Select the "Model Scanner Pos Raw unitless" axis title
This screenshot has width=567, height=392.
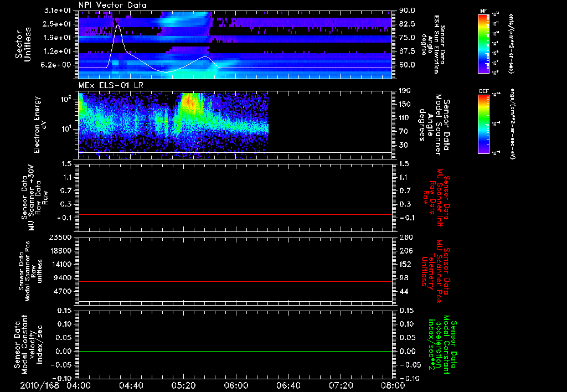click(30, 271)
